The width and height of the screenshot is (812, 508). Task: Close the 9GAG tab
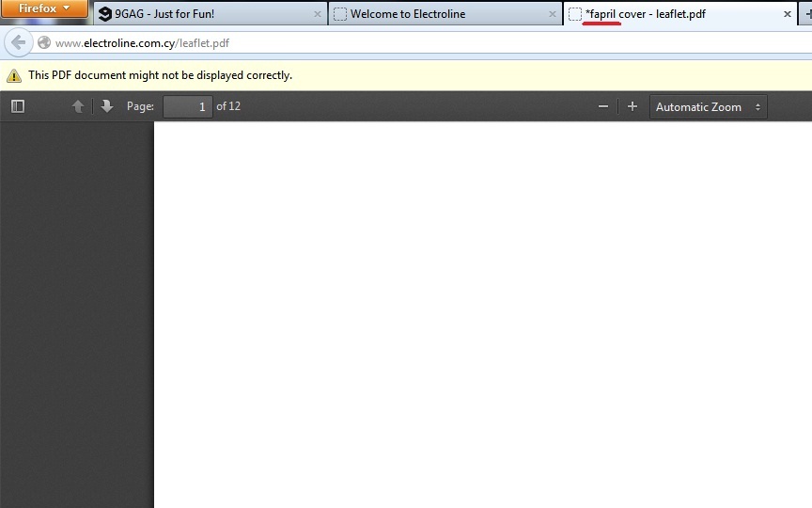318,14
